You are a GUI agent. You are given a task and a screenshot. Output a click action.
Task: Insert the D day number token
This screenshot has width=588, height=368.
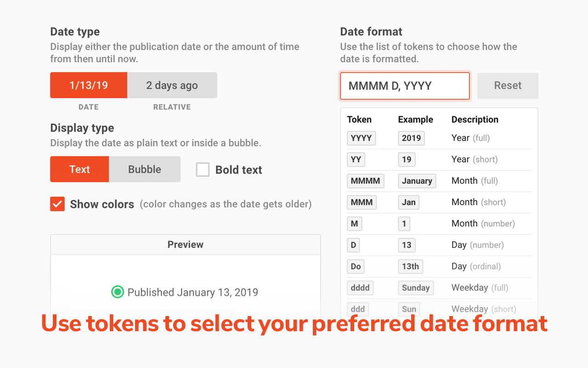pos(353,245)
